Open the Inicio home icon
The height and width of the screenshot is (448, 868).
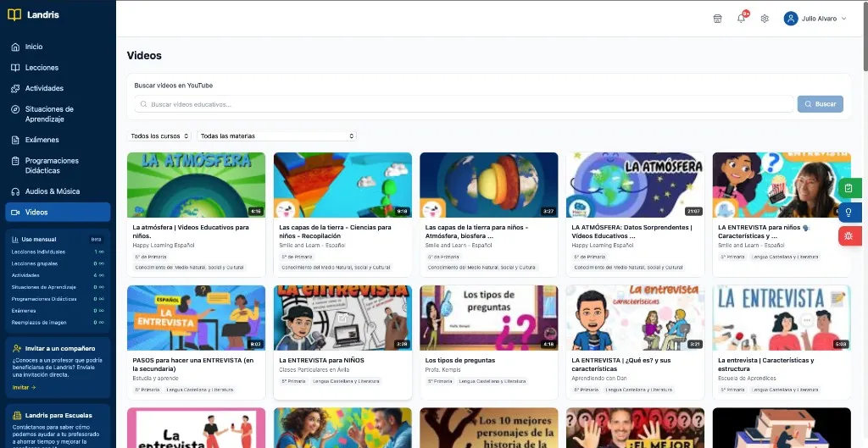point(15,47)
